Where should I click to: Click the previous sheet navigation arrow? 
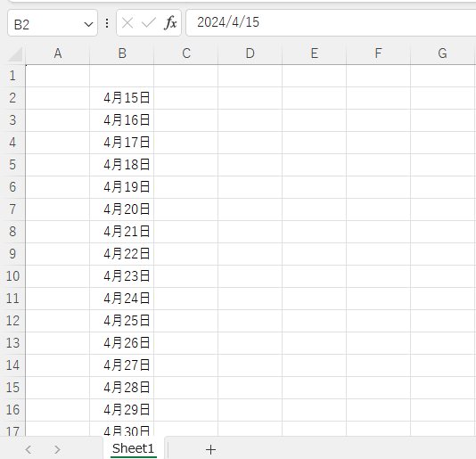[x=29, y=449]
